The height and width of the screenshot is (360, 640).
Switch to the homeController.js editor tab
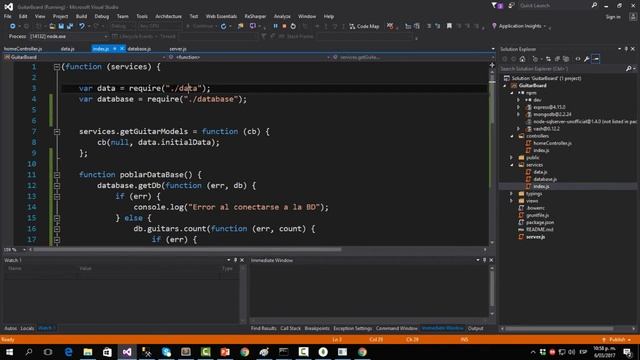23,49
